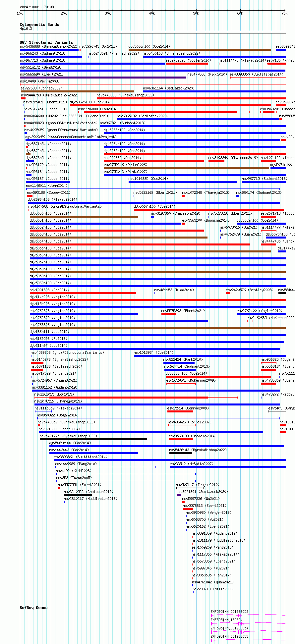Click nsv5575292 (Ebert2021) label
Image resolution: width=295 pixels, height=644 pixels.
point(183,311)
